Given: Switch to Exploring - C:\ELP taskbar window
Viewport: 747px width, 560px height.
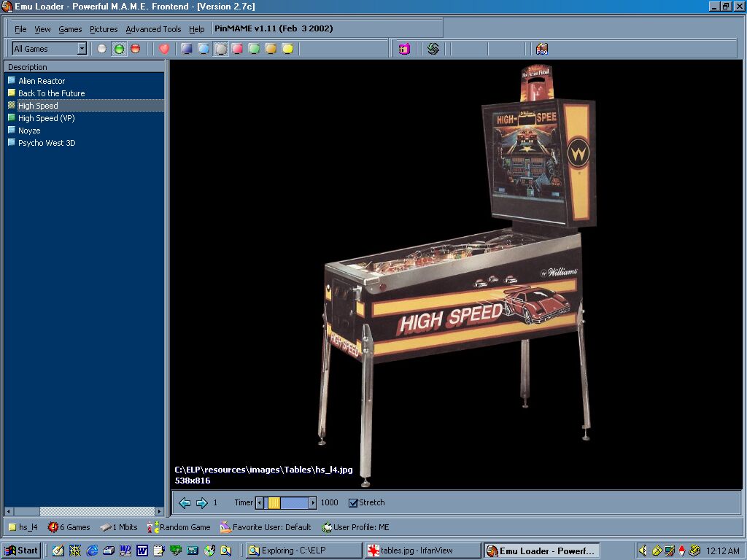Looking at the screenshot, I should point(303,551).
